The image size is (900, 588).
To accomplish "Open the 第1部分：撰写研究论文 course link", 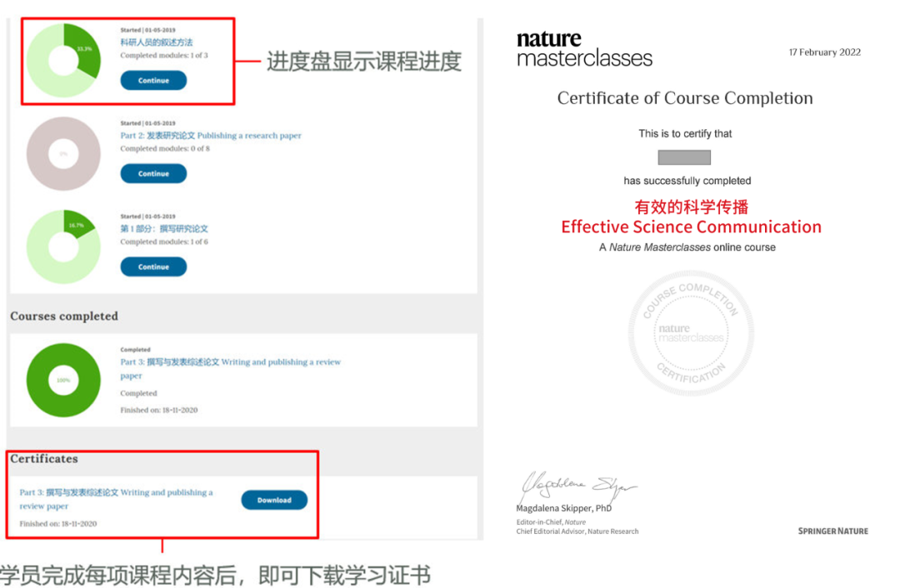I will point(164,229).
